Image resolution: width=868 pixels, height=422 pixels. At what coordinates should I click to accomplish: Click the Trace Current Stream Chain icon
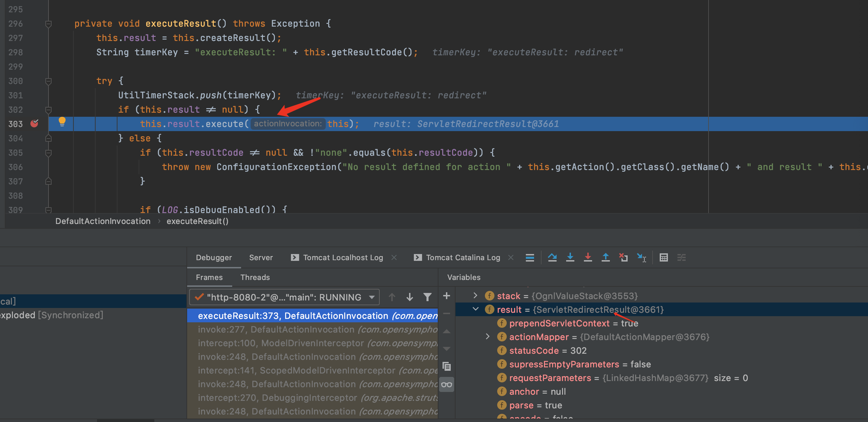click(x=681, y=257)
